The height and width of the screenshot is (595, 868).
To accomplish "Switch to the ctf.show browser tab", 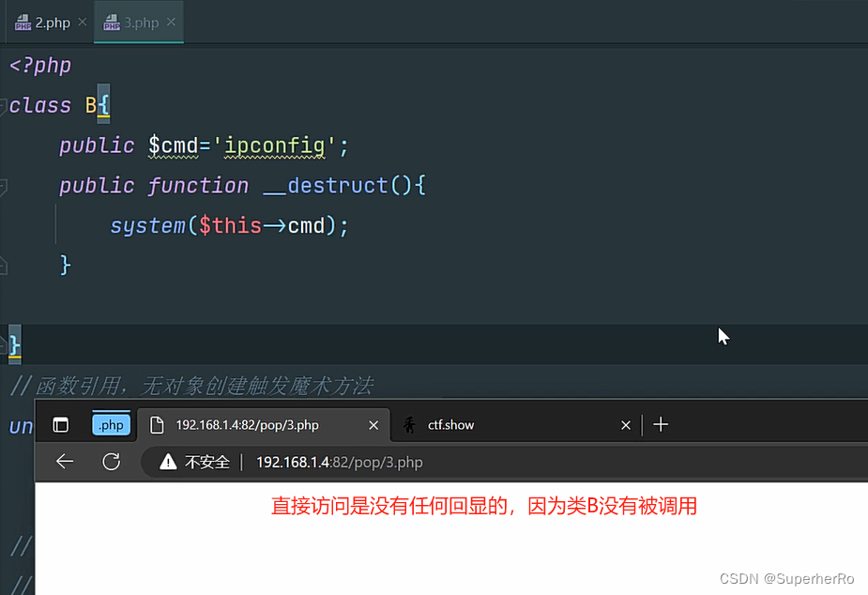I will (x=450, y=424).
